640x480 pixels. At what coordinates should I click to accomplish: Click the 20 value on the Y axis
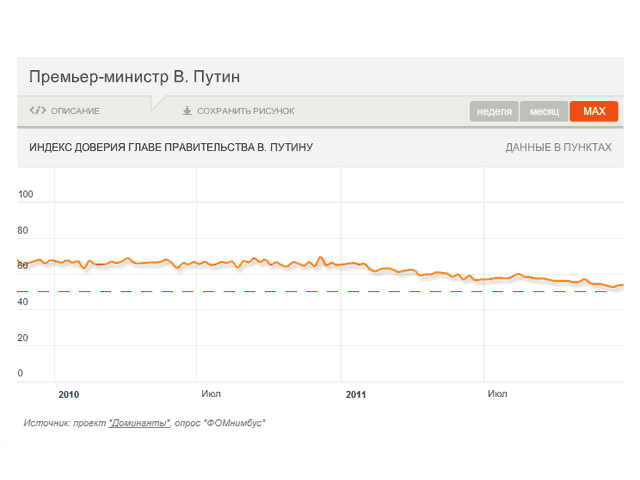click(23, 338)
